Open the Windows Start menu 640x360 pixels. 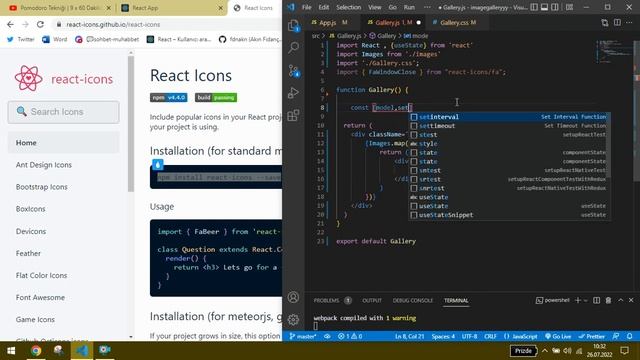[x=11, y=351]
